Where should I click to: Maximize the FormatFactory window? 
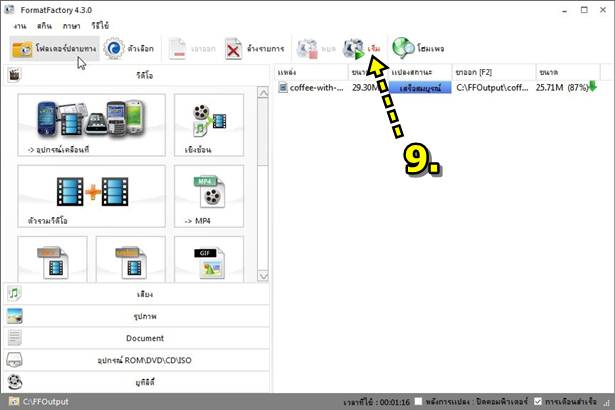pos(584,10)
